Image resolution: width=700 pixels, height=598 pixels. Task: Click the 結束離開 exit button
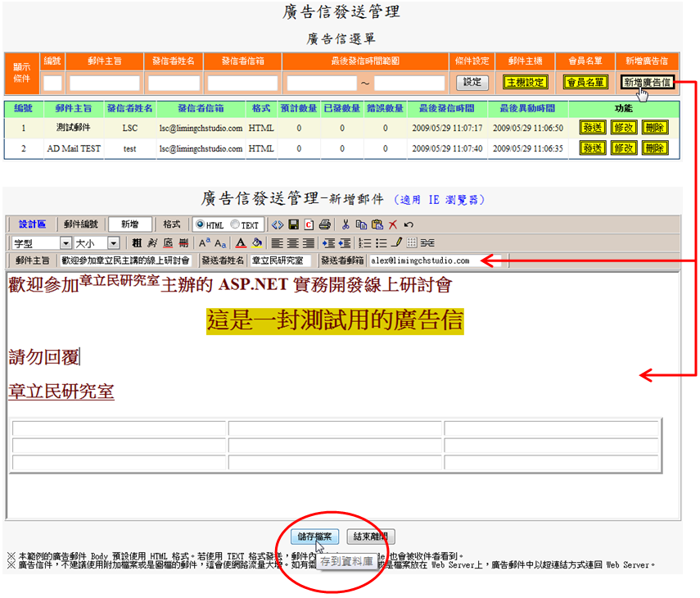pyautogui.click(x=371, y=537)
